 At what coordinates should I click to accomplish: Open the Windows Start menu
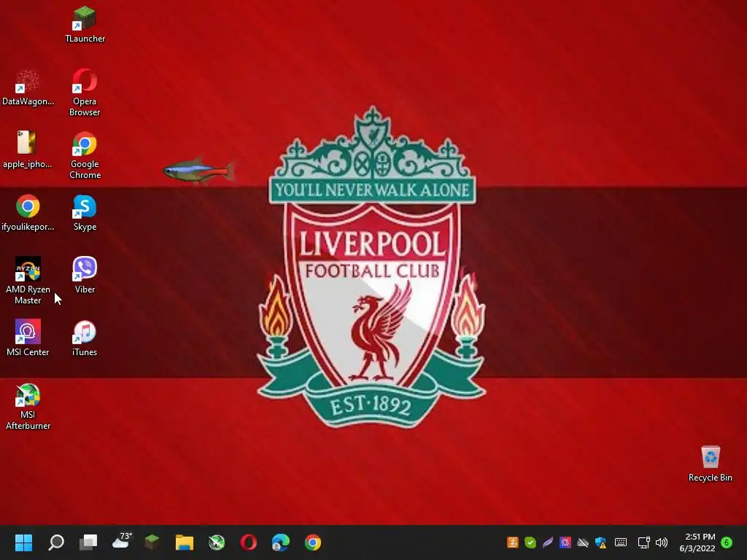pyautogui.click(x=24, y=542)
